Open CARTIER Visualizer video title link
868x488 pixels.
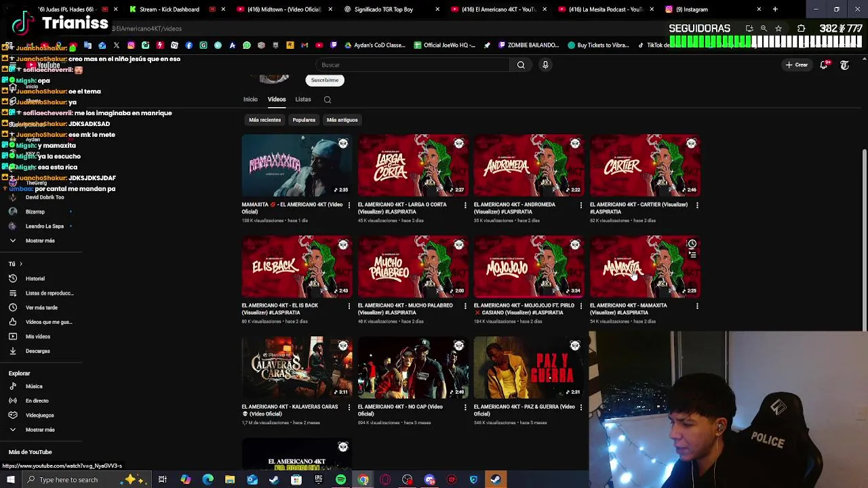[639, 208]
